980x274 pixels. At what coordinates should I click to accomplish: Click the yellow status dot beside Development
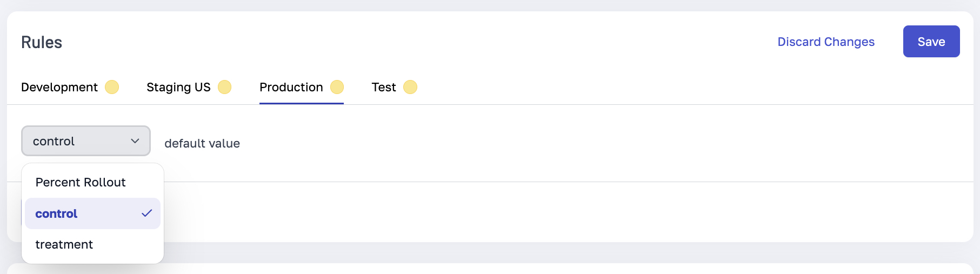pos(112,87)
